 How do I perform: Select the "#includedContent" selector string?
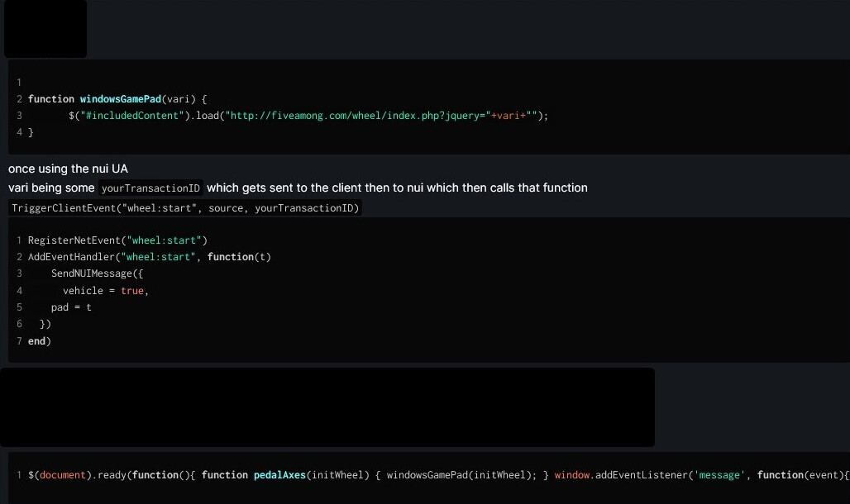pos(133,116)
